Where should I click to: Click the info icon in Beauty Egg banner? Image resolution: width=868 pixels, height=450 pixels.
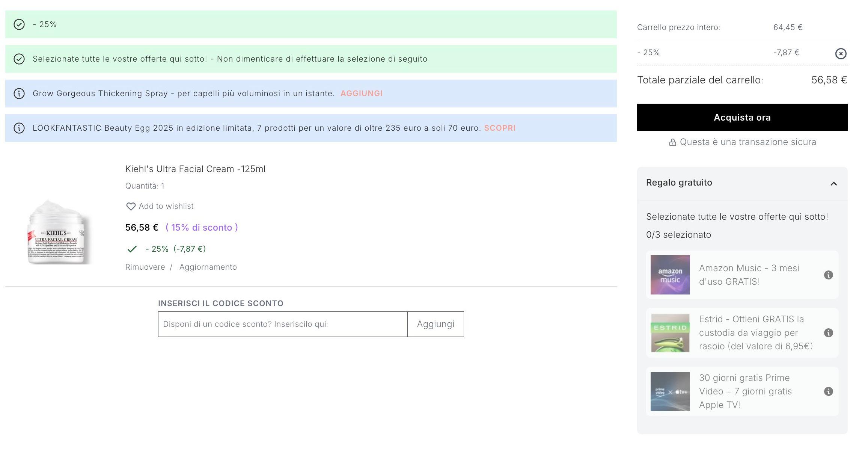click(19, 128)
